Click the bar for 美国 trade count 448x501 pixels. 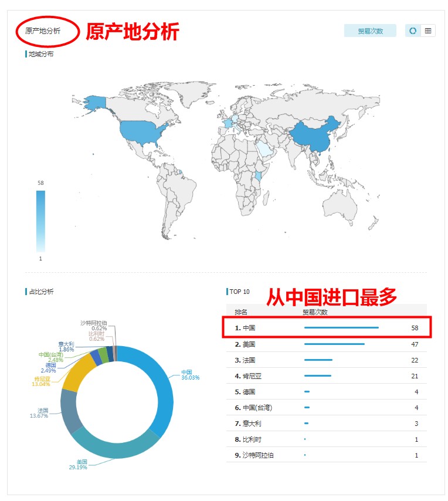(334, 344)
